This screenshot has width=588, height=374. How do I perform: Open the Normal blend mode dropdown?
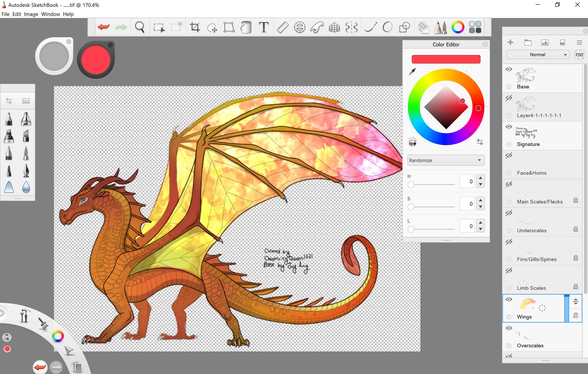click(x=538, y=55)
